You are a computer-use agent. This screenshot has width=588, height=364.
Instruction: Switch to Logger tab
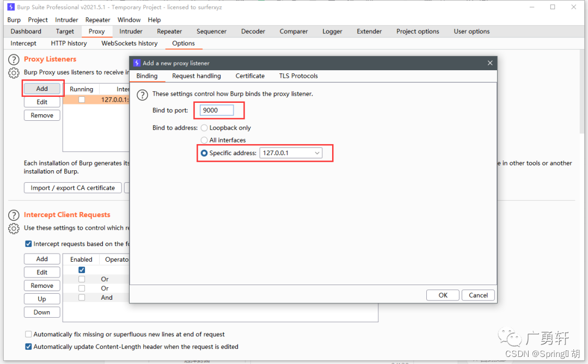pos(332,32)
